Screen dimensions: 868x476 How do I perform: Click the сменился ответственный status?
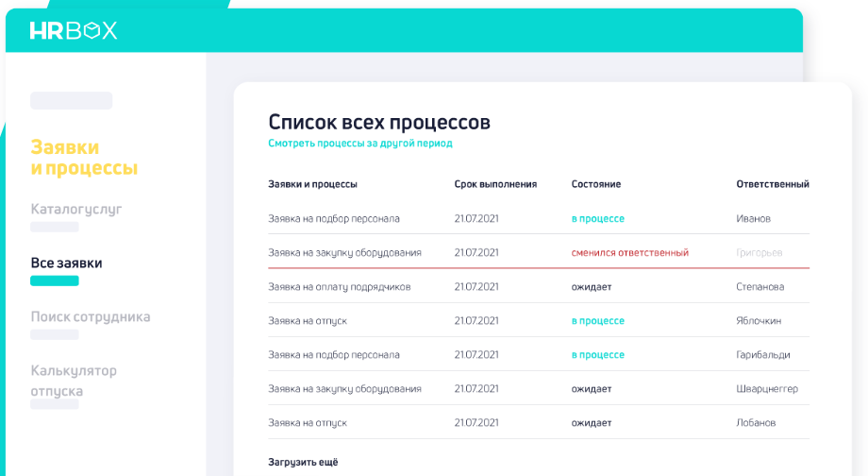pyautogui.click(x=630, y=253)
